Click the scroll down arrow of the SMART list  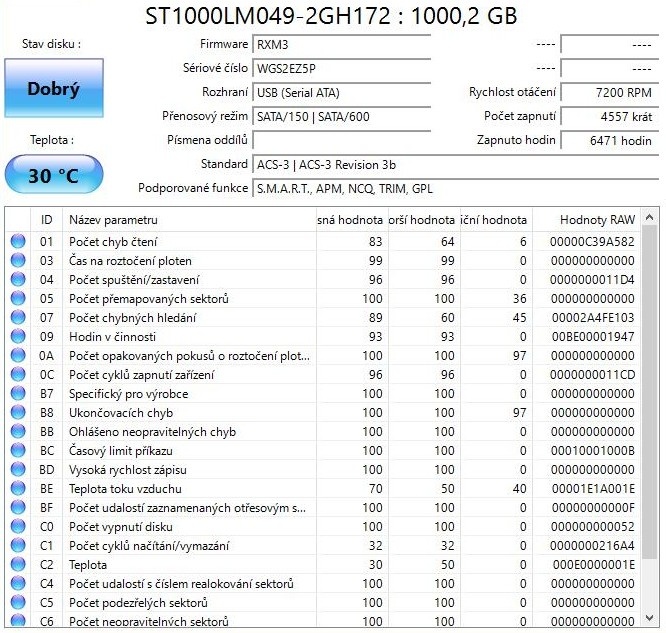pyautogui.click(x=649, y=618)
